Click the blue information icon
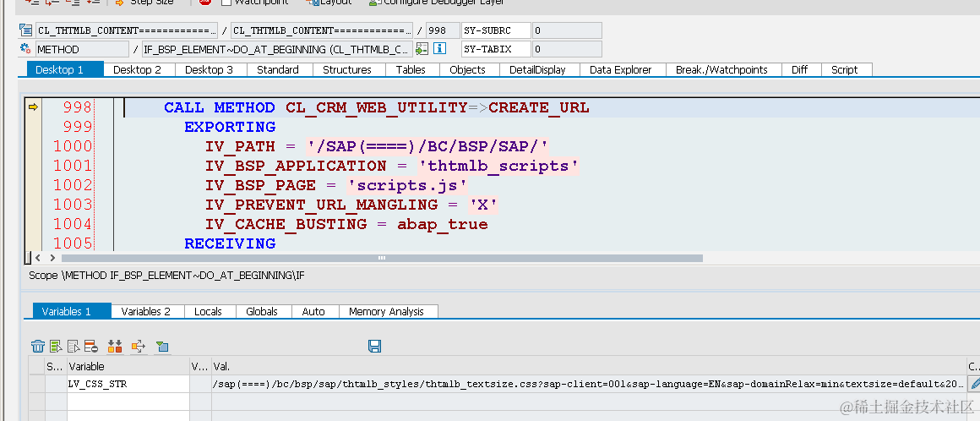Screen dimensions: 980x421 click(439, 49)
